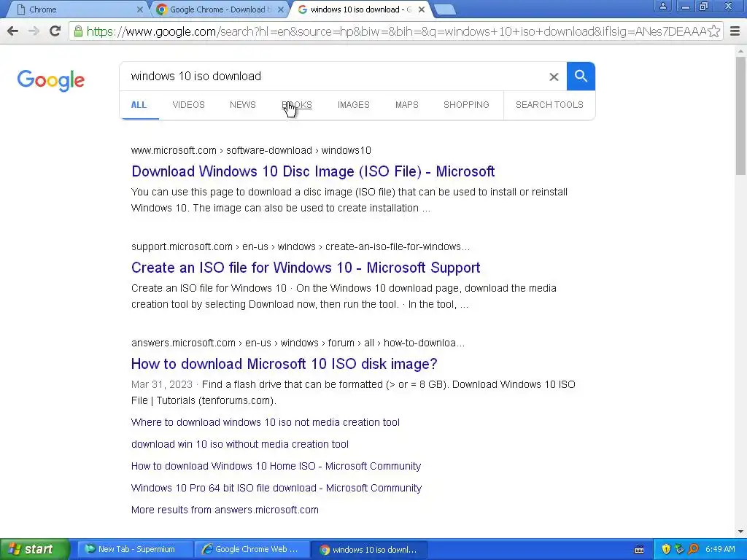This screenshot has width=747, height=560.
Task: Open 'How to download Windows 10 Home ISO' link
Action: click(276, 466)
